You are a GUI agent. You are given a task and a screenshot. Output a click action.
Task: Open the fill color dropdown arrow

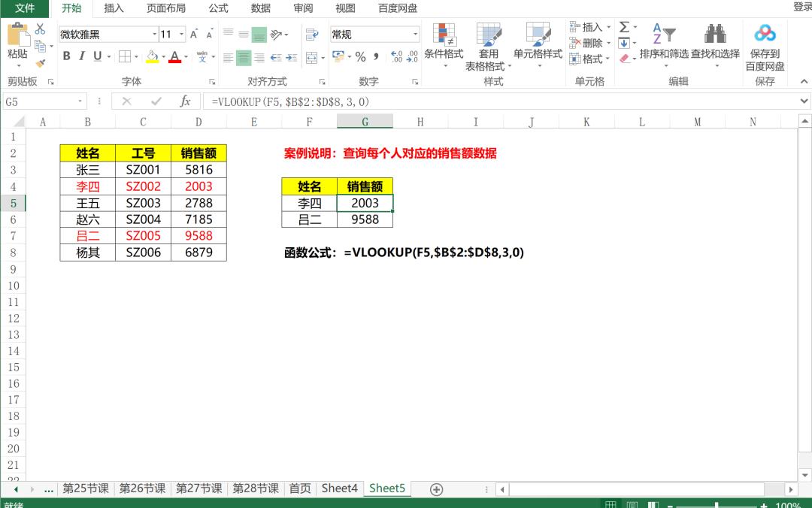coord(164,57)
